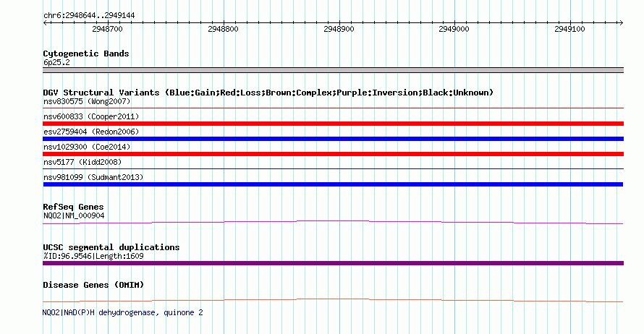Open the DGV Structural Variants track heading
644x334 pixels.
pyautogui.click(x=268, y=93)
